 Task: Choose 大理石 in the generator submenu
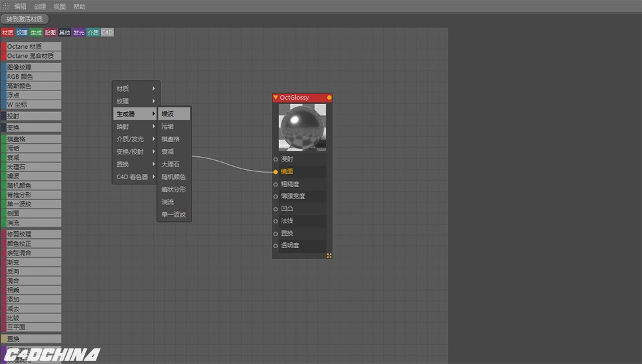click(174, 164)
